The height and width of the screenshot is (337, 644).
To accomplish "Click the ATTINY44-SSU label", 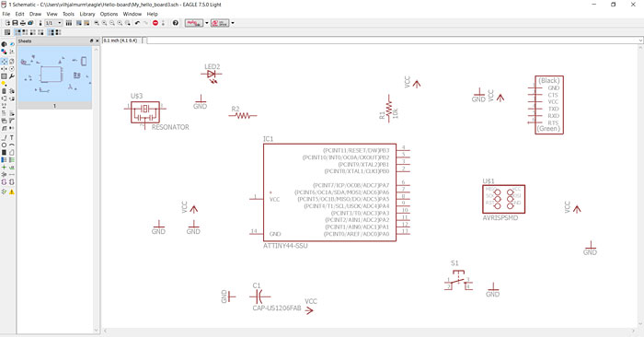I will click(x=285, y=246).
